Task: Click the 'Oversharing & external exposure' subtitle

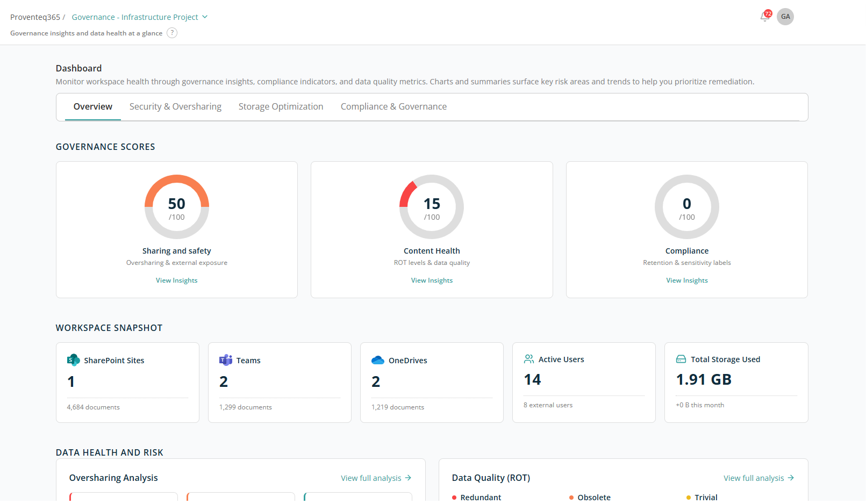Action: pos(177,263)
